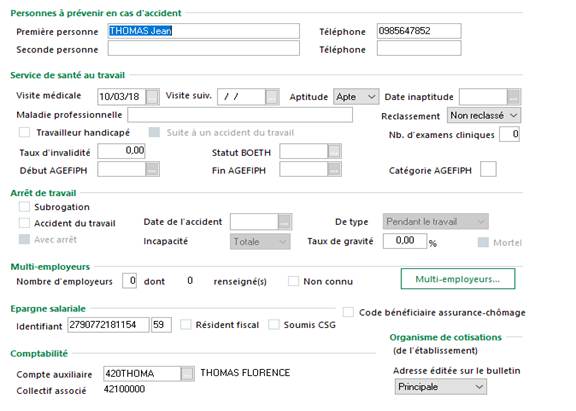Click the Catégorie AGEFIPH field
The height and width of the screenshot is (411, 576).
pyautogui.click(x=488, y=169)
